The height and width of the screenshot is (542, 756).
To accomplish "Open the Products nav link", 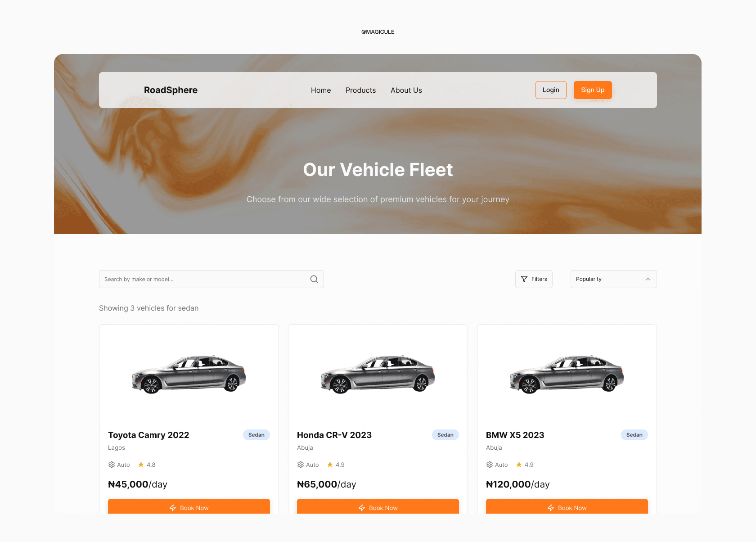I will [361, 90].
